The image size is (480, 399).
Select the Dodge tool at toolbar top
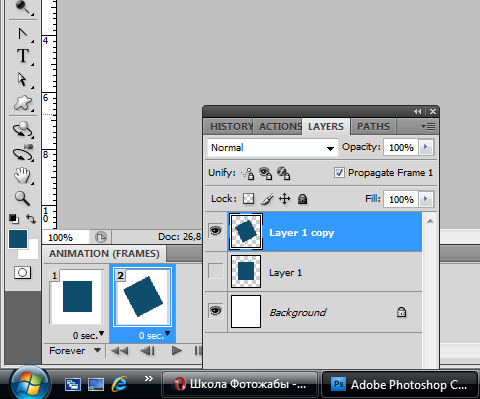click(x=23, y=7)
